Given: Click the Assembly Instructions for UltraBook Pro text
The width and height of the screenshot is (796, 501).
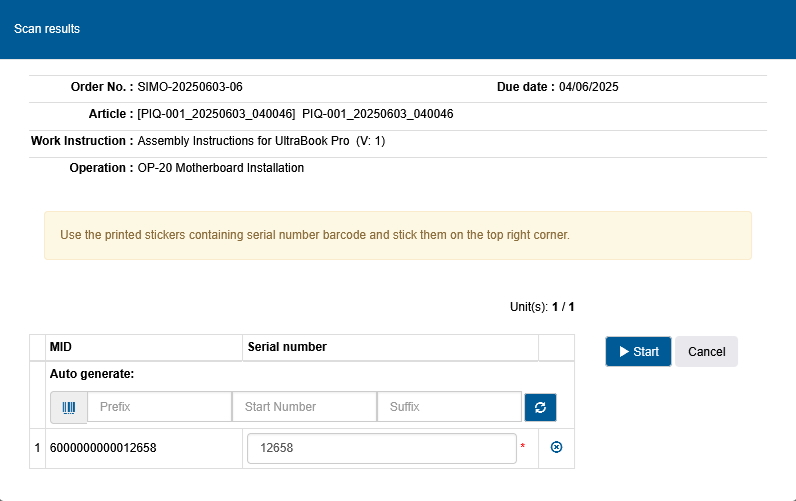Looking at the screenshot, I should (243, 141).
